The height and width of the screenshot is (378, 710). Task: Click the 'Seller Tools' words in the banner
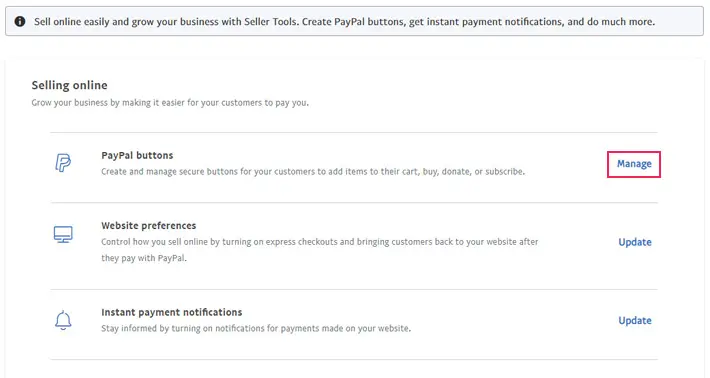270,22
